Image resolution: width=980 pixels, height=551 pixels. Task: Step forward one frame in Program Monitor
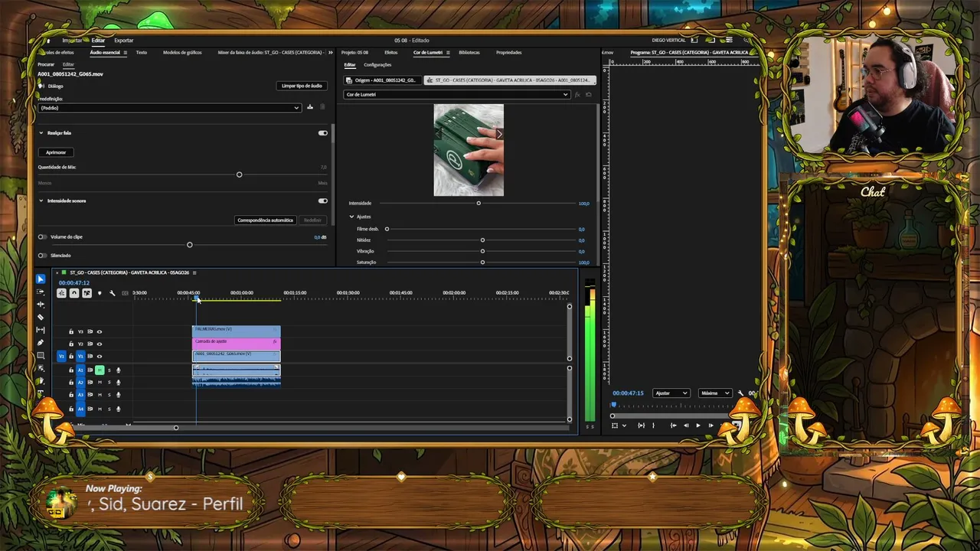coord(710,425)
